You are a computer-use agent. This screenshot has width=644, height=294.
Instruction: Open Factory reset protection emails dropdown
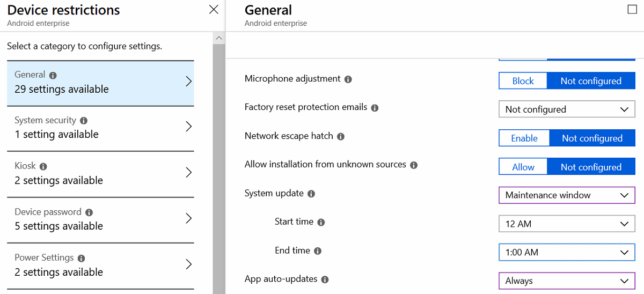(567, 109)
